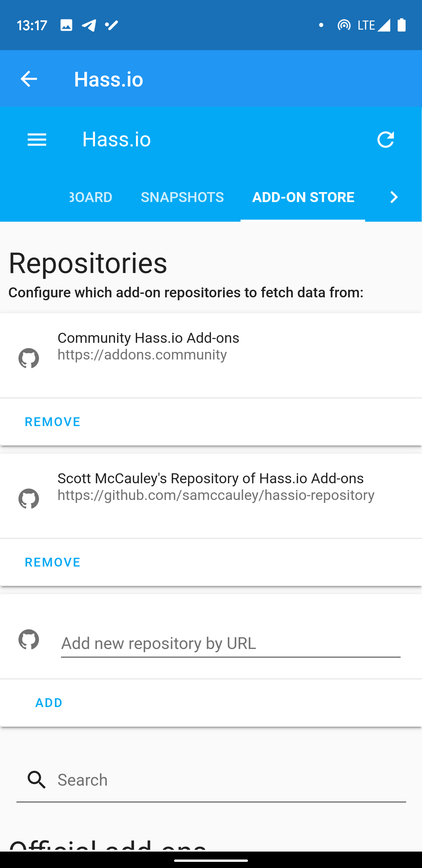Click the refresh icon in Hass.io header

point(385,140)
